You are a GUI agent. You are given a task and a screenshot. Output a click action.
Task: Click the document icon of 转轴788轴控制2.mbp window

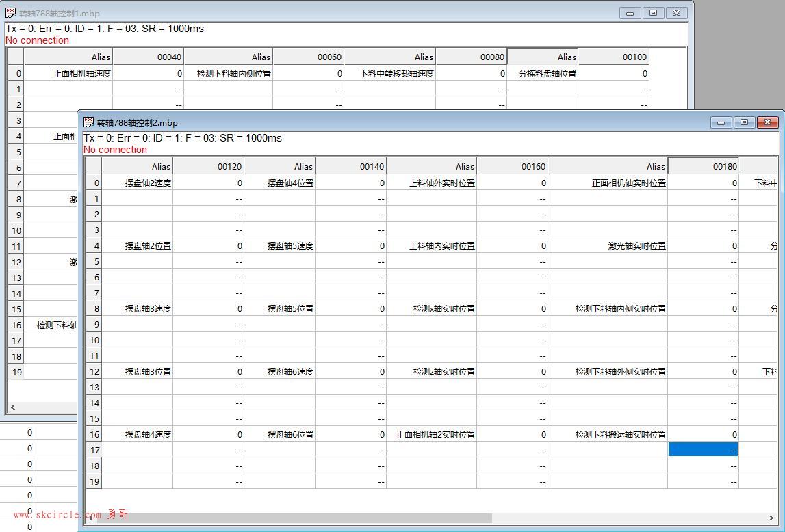[x=89, y=122]
